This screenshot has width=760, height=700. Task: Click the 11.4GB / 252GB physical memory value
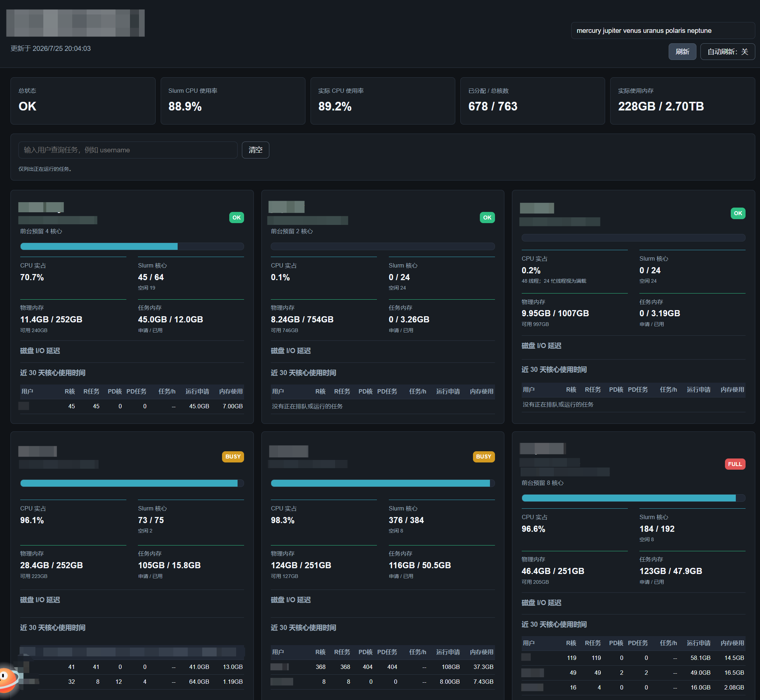(x=51, y=319)
